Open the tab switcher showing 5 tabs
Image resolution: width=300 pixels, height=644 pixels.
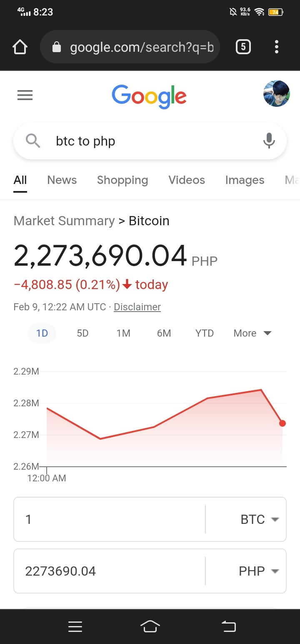pyautogui.click(x=243, y=47)
